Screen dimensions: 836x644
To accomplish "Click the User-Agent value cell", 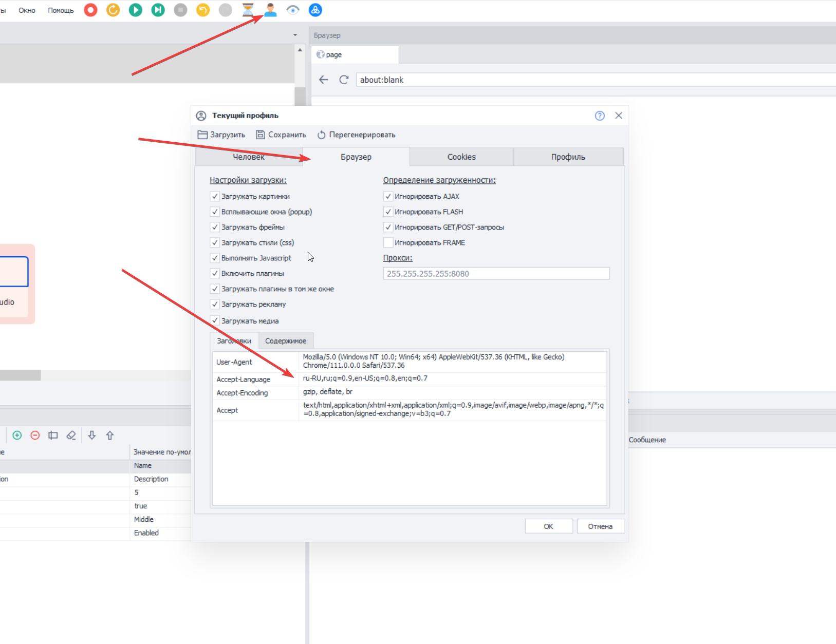I will (x=453, y=362).
